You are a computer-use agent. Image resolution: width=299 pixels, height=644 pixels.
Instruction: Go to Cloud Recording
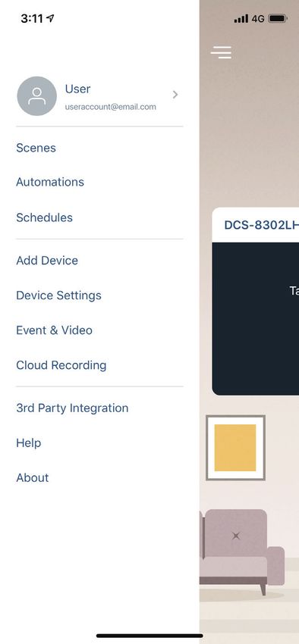point(61,365)
